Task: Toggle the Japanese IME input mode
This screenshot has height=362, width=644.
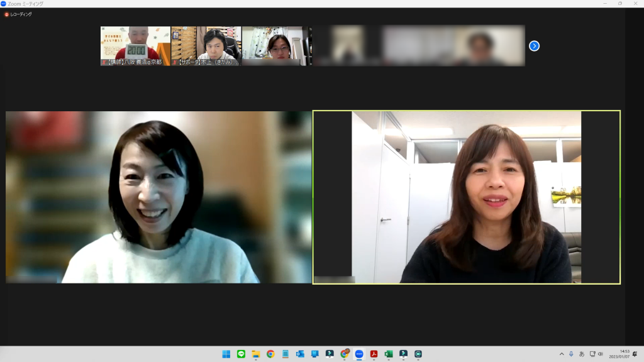Action: tap(582, 354)
